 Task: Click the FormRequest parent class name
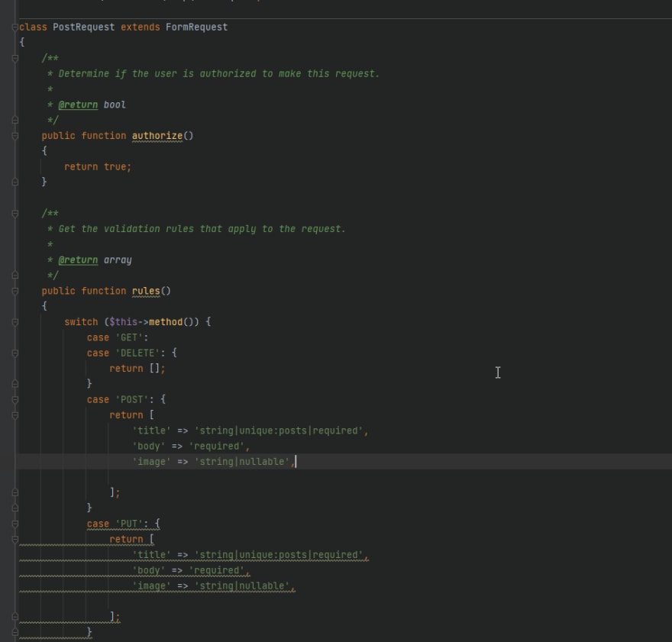[x=197, y=27]
